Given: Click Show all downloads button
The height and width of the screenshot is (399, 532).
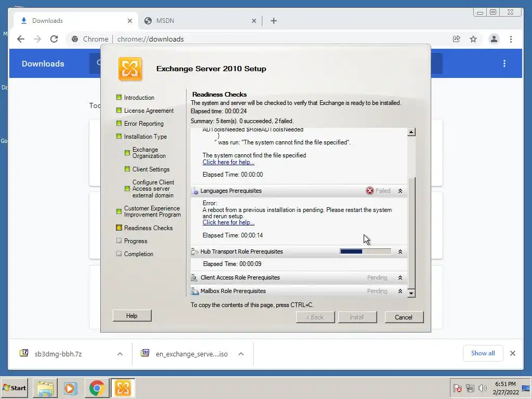Looking at the screenshot, I should click(x=483, y=353).
